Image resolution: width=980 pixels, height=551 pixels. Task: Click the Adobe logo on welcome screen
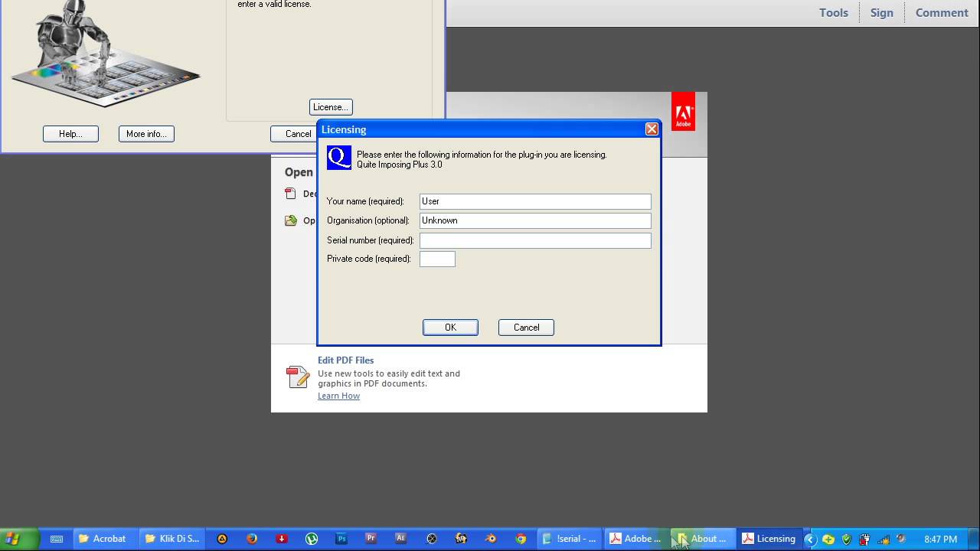[x=683, y=112]
